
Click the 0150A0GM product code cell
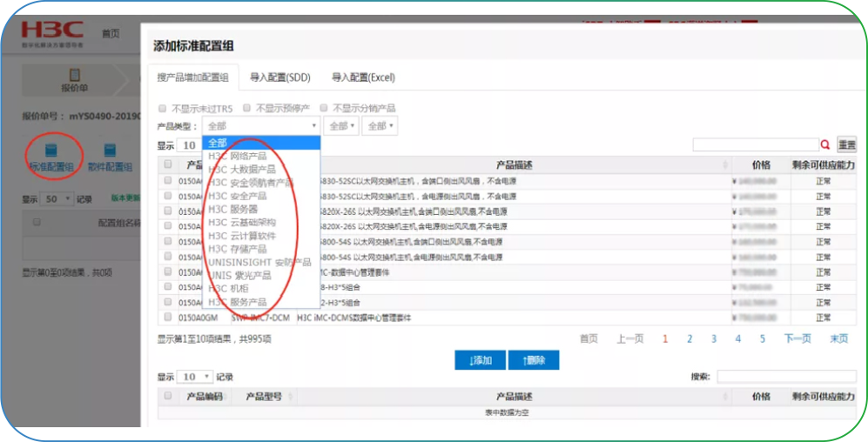[x=198, y=318]
